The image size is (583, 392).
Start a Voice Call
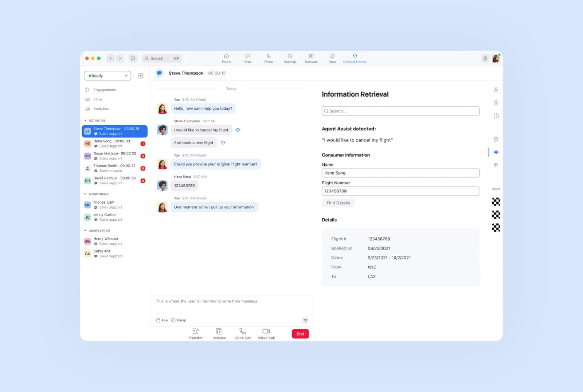243,332
